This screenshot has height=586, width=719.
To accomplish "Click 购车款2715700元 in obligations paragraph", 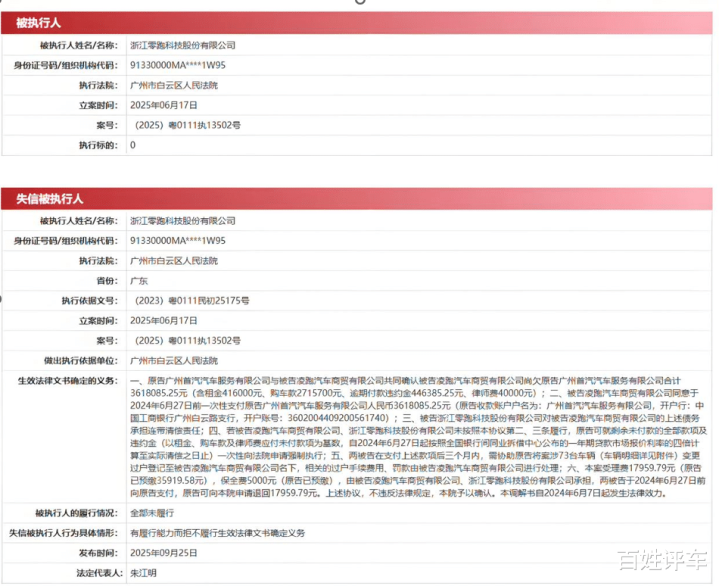I will 306,393.
